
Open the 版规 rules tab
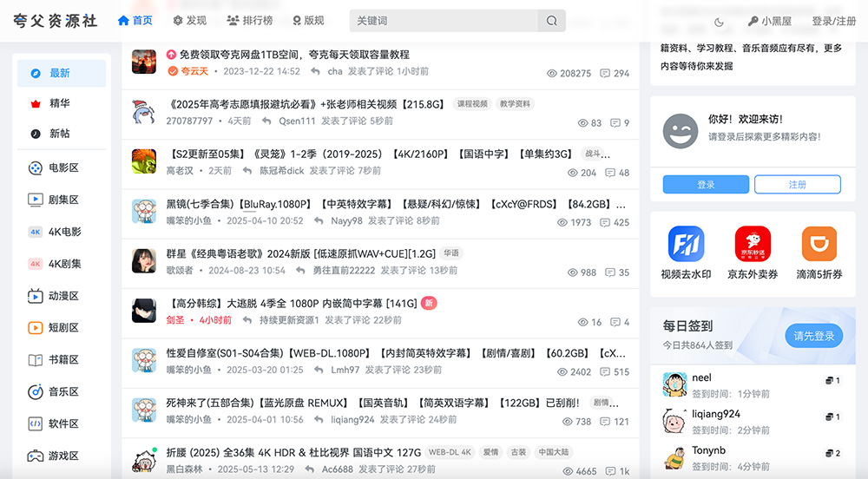click(x=308, y=21)
